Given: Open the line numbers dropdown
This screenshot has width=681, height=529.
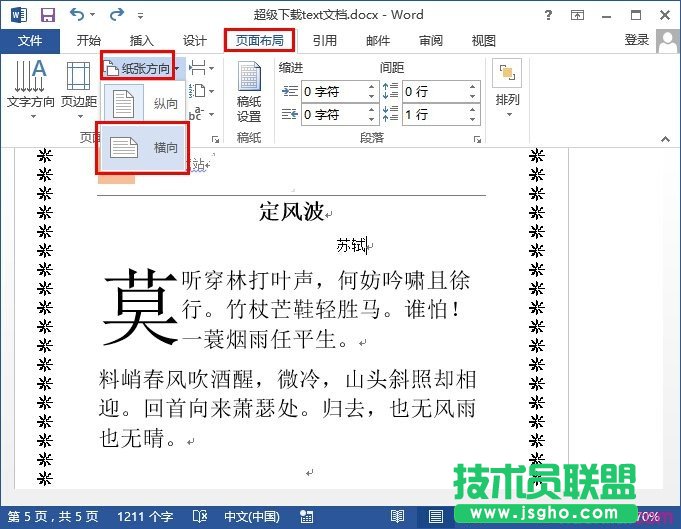Looking at the screenshot, I should point(202,91).
